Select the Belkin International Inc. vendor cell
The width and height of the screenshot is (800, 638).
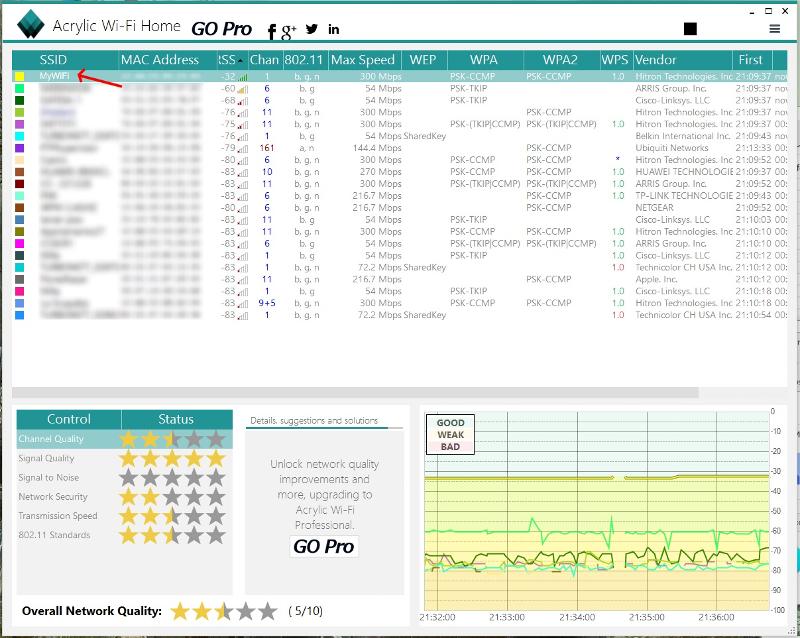[683, 136]
